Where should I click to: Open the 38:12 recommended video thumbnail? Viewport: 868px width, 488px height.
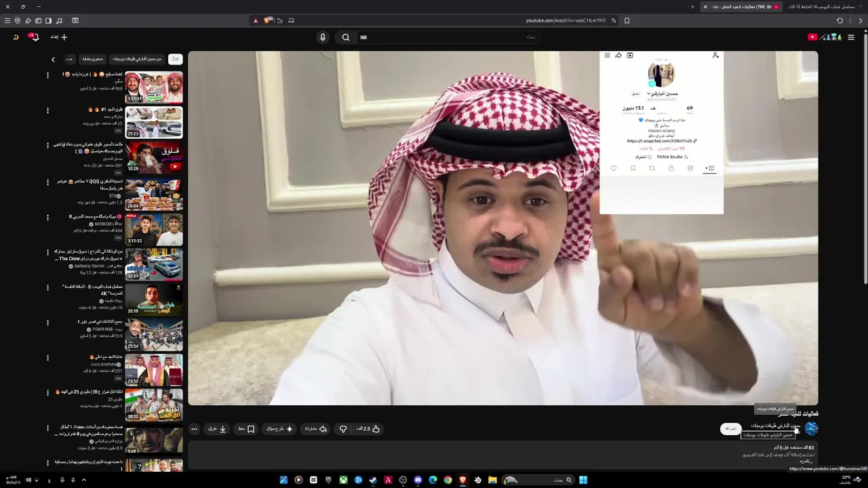[x=154, y=405]
